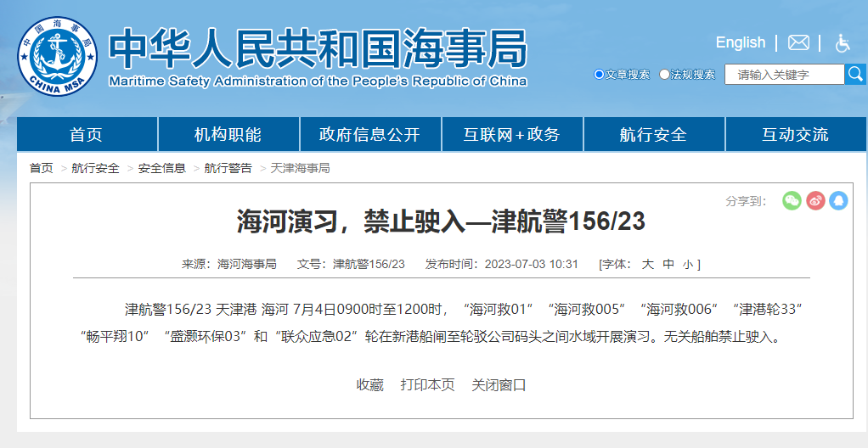The image size is (868, 448).
Task: Open 互联网+政务 navigation tab
Action: coord(512,134)
